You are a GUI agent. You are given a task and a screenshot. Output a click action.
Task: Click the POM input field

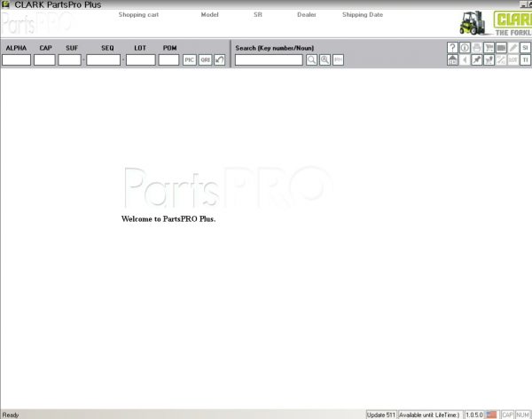point(168,59)
